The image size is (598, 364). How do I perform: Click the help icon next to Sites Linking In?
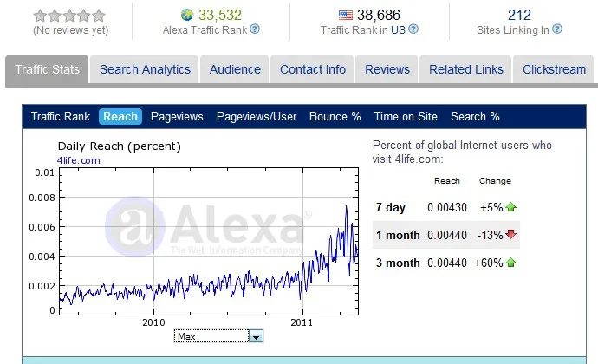coord(557,29)
